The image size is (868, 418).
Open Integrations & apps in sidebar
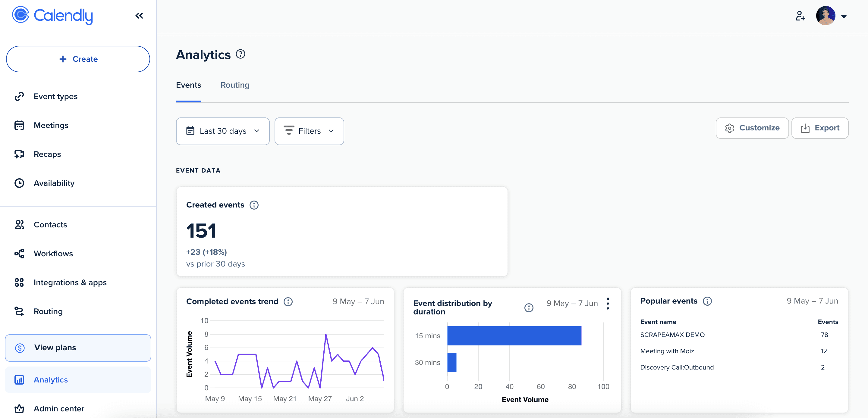point(78,282)
